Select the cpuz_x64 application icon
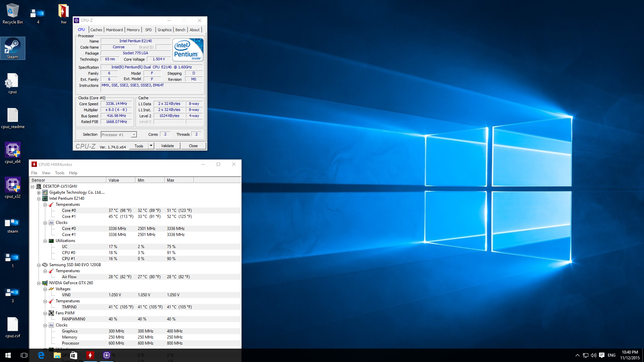Viewport: 644px width, 362px height. 13,153
